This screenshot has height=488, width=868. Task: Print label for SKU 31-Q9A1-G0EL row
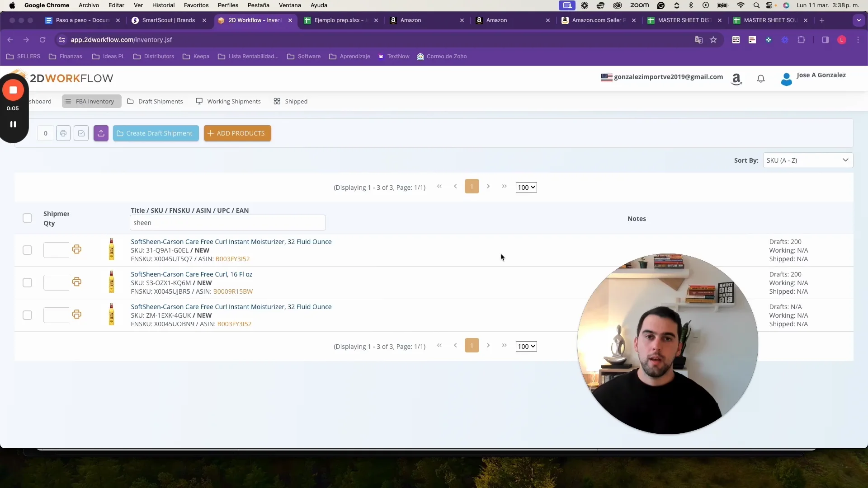(77, 249)
